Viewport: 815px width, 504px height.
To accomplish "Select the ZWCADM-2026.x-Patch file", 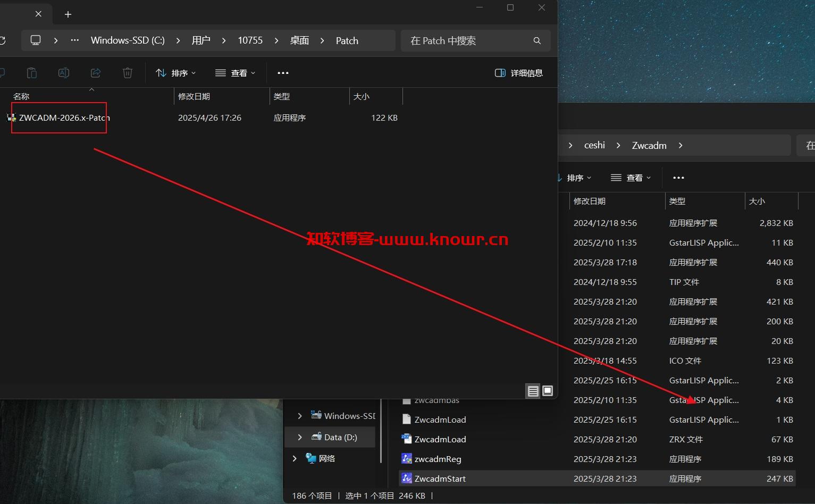I will (64, 117).
